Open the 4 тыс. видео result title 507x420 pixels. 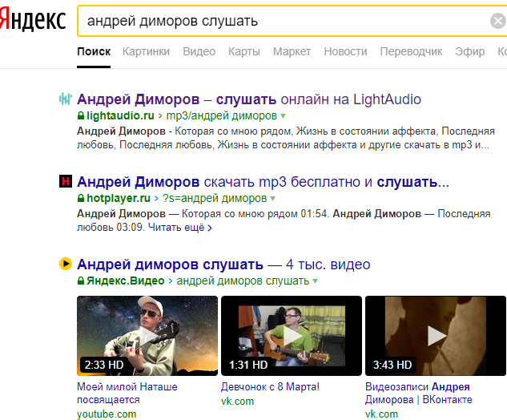click(x=223, y=265)
